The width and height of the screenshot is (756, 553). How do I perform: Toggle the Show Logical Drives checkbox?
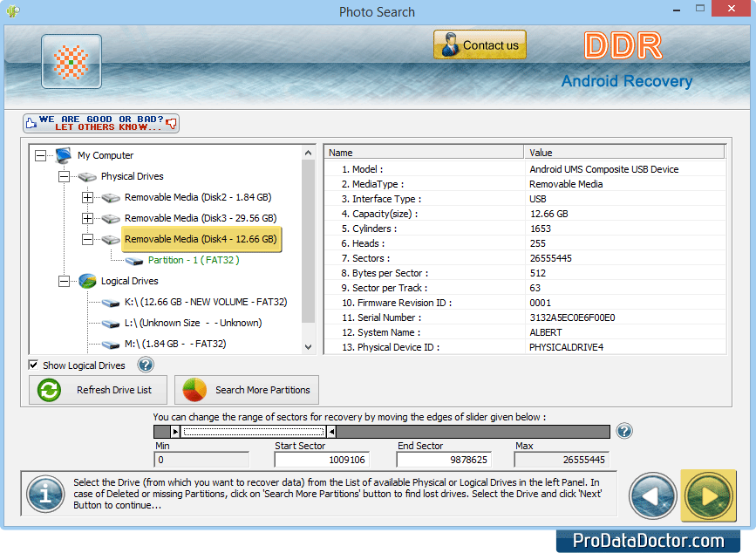coord(33,365)
